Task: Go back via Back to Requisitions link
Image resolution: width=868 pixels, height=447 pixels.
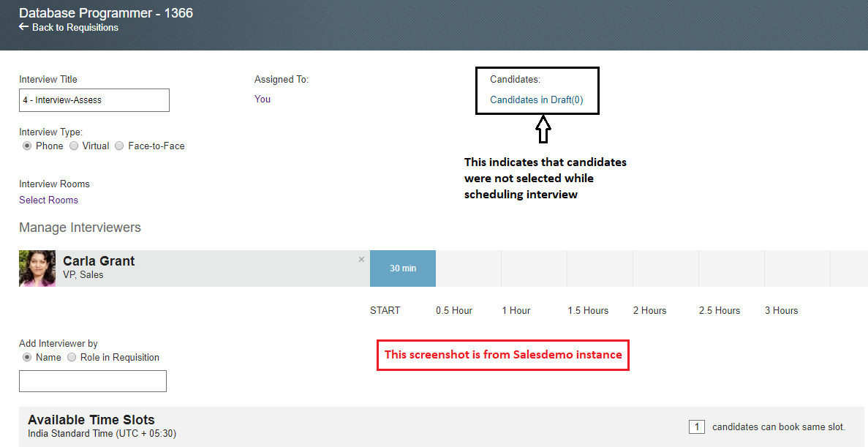Action: pos(69,27)
